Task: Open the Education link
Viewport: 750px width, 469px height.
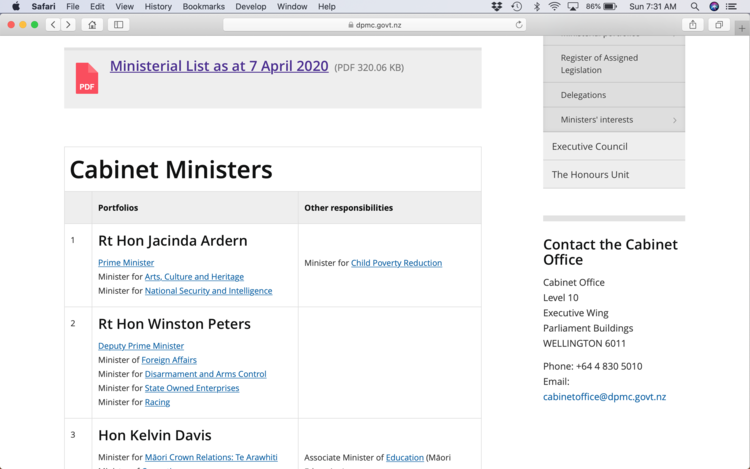Action: 405,458
